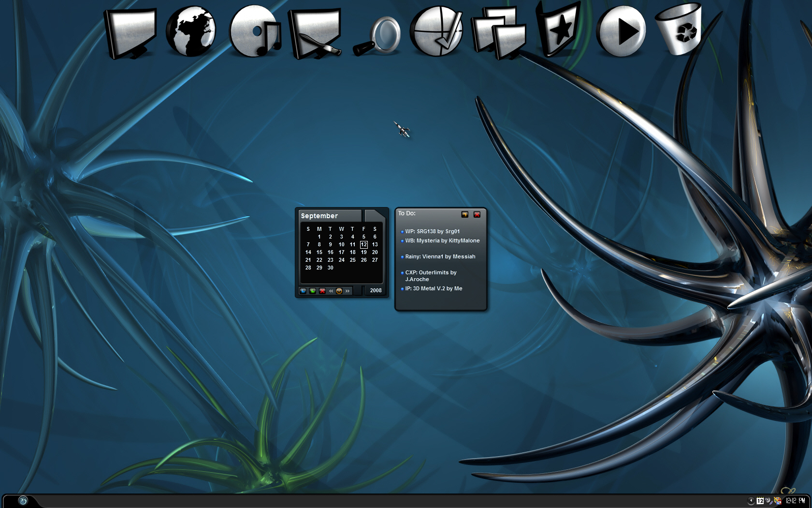Open 'WB: Mysteria by KittyMalone' to-do item
This screenshot has height=508, width=812.
[x=442, y=240]
